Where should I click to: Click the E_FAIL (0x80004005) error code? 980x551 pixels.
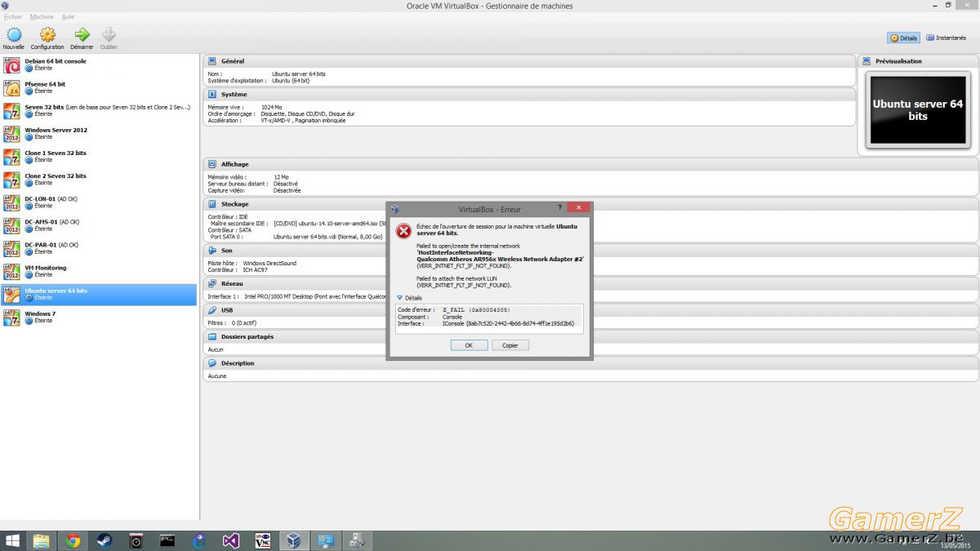pos(474,310)
